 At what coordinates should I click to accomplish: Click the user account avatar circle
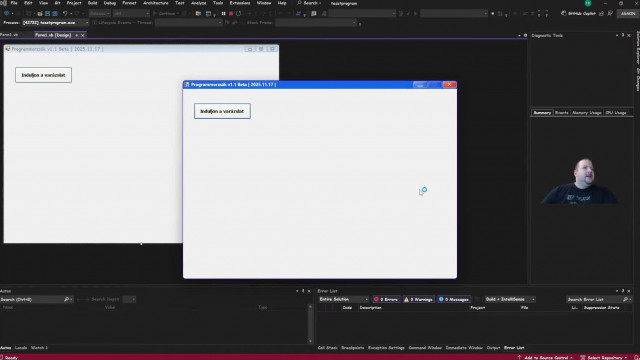[x=588, y=3]
